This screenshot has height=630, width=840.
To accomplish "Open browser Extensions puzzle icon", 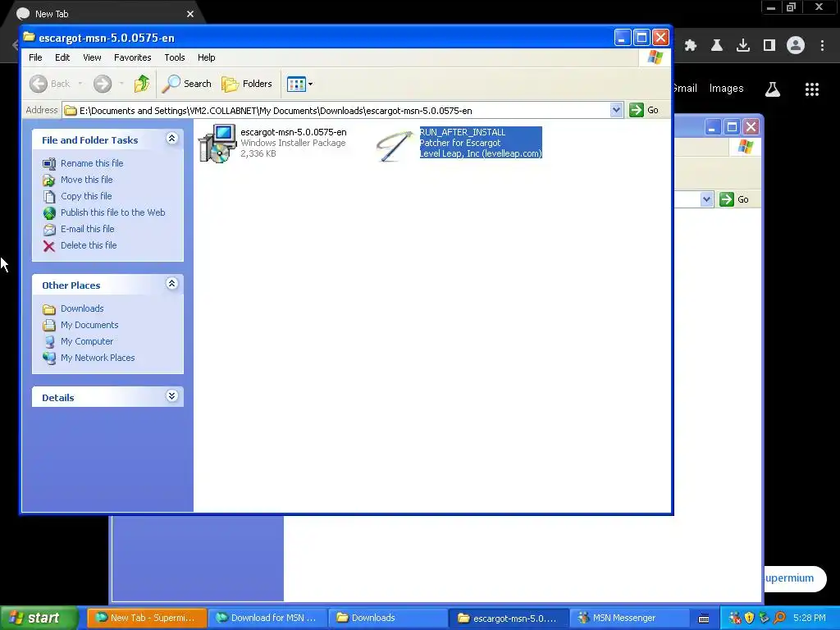I will tap(691, 46).
